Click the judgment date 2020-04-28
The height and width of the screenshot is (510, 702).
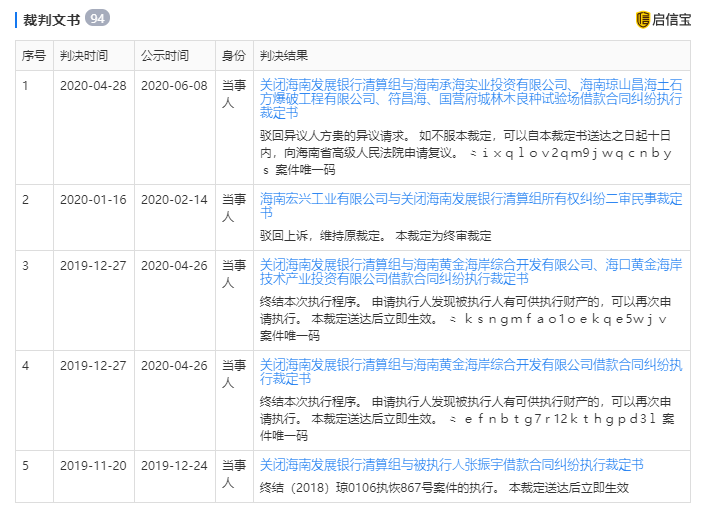coord(93,85)
